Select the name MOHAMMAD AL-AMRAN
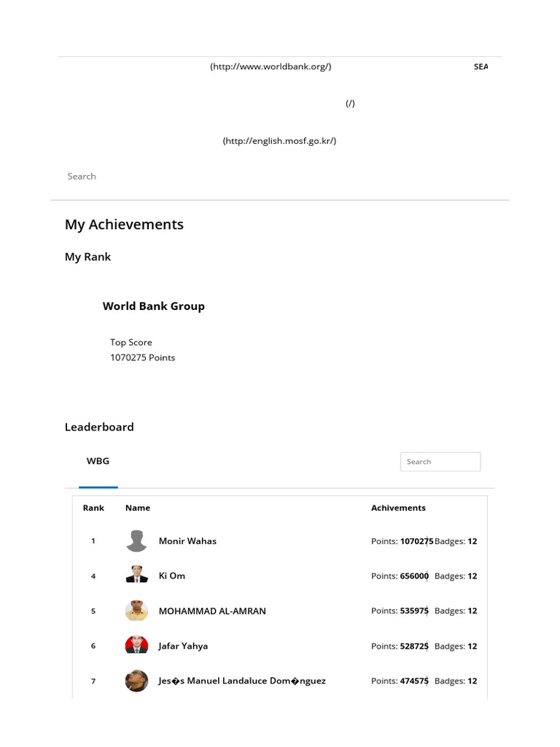Screen dimensions: 560x747 click(x=212, y=611)
